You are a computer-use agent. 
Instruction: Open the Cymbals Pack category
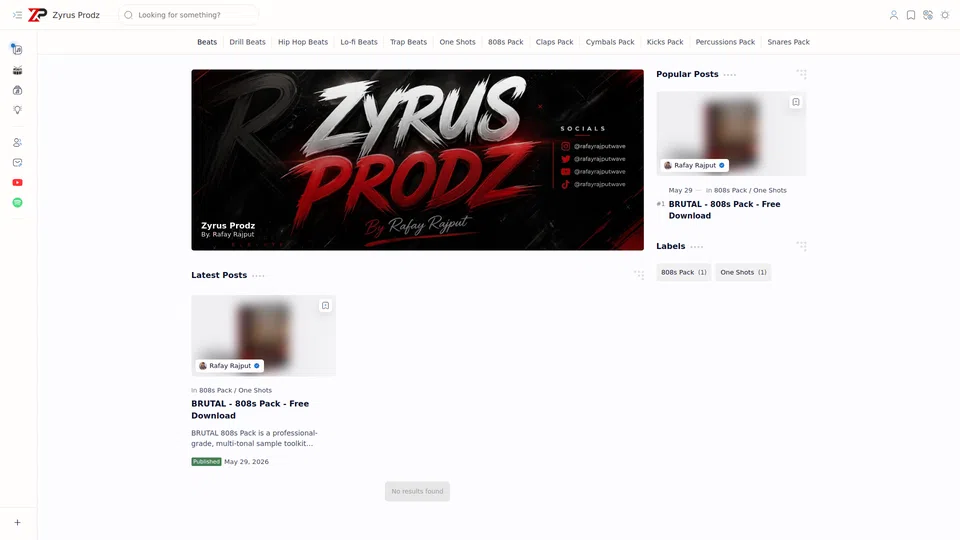point(610,42)
